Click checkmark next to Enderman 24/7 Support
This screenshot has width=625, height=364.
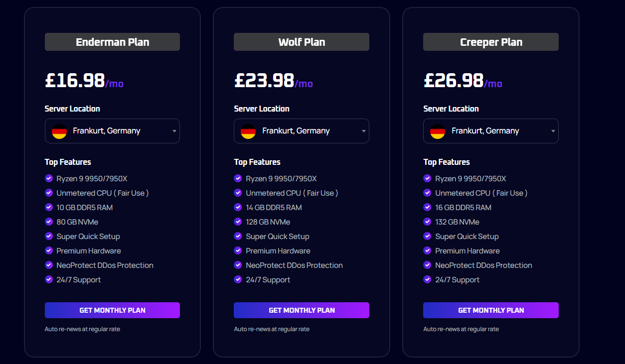[49, 279]
